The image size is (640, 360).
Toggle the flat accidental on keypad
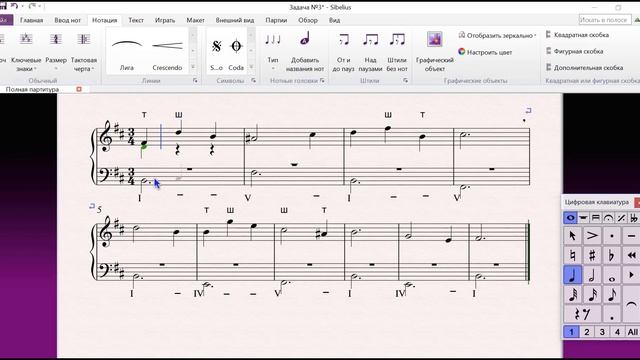tap(611, 256)
